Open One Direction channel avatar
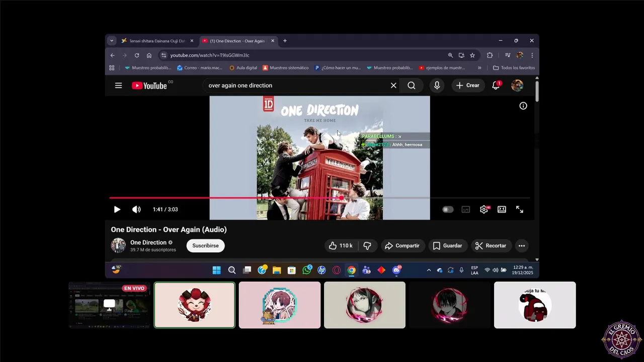This screenshot has width=644, height=362. [118, 245]
